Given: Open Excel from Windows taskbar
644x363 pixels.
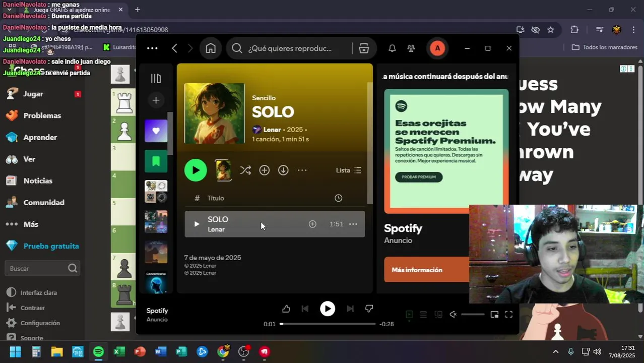Looking at the screenshot, I should tap(119, 351).
